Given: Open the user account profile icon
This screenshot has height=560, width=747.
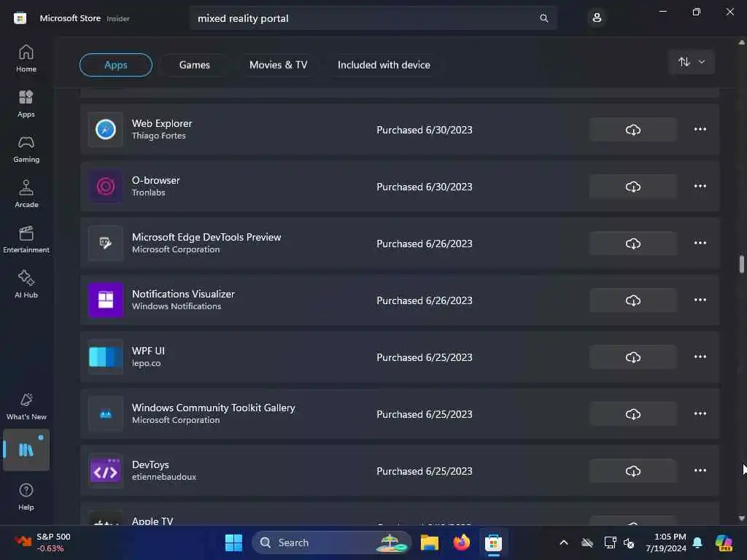Looking at the screenshot, I should [x=597, y=18].
